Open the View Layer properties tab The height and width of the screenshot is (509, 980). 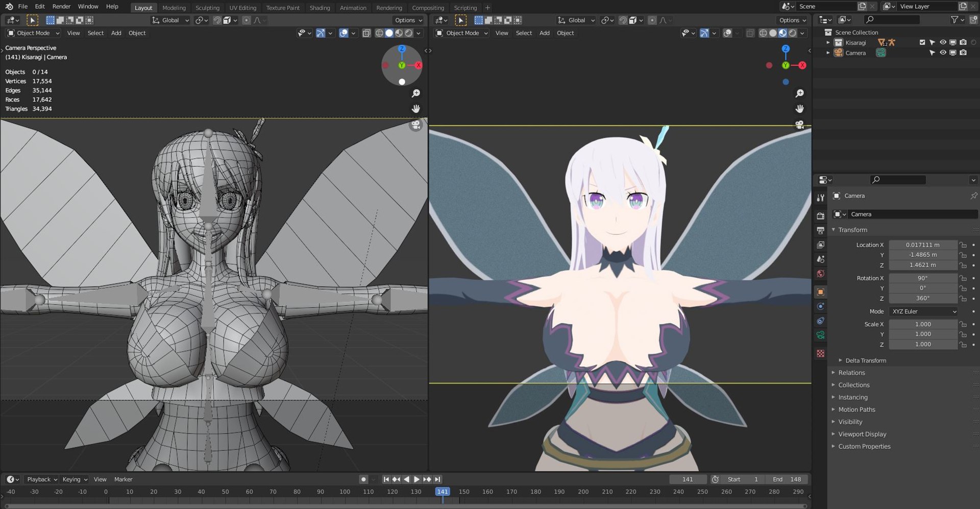820,245
